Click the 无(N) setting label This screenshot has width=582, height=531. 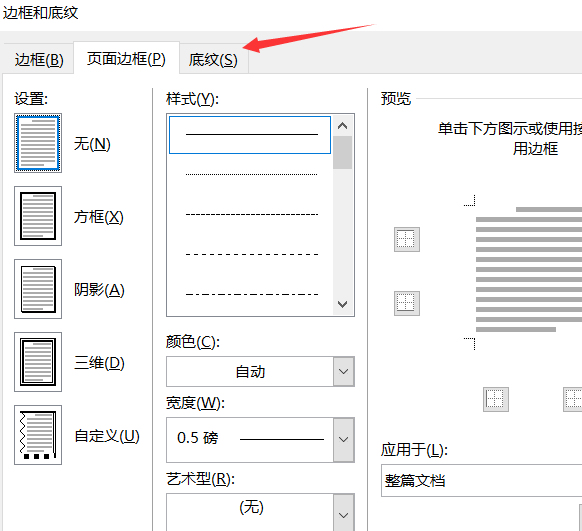pyautogui.click(x=92, y=144)
